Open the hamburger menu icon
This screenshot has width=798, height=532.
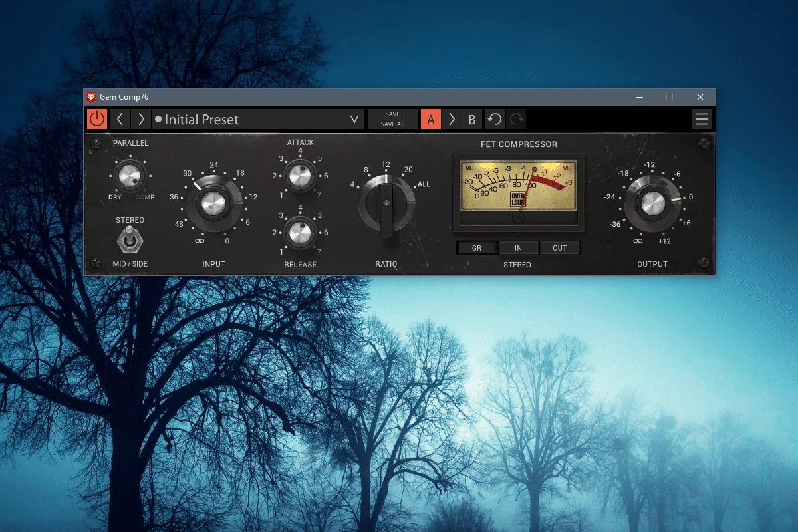click(x=702, y=120)
